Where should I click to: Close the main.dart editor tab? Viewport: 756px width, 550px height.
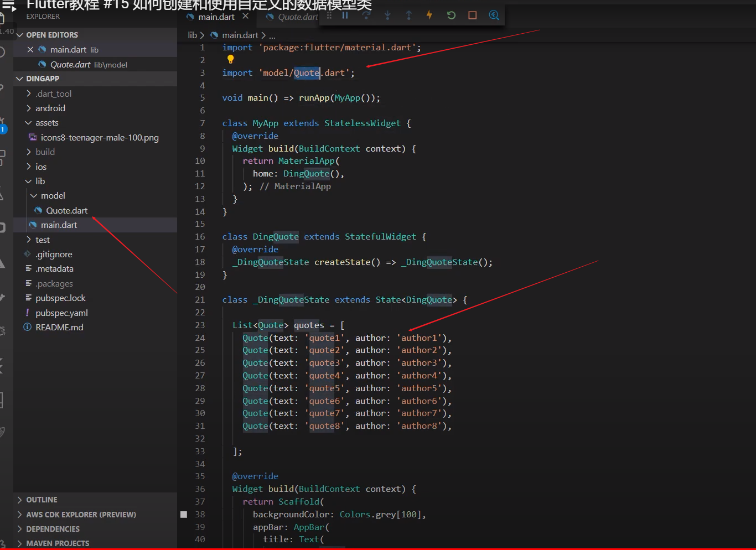pos(245,17)
